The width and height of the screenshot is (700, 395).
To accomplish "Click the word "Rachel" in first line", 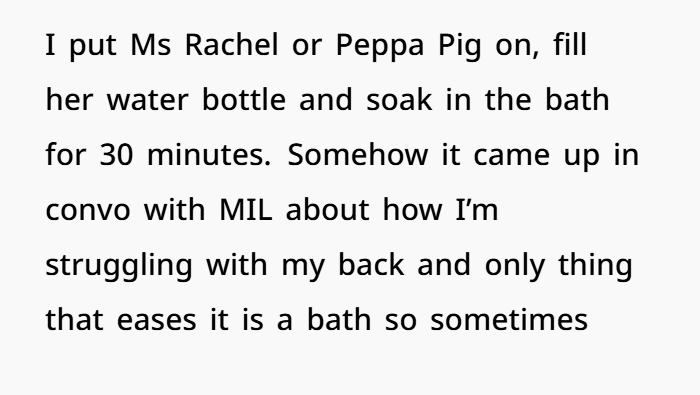I will 231,45.
